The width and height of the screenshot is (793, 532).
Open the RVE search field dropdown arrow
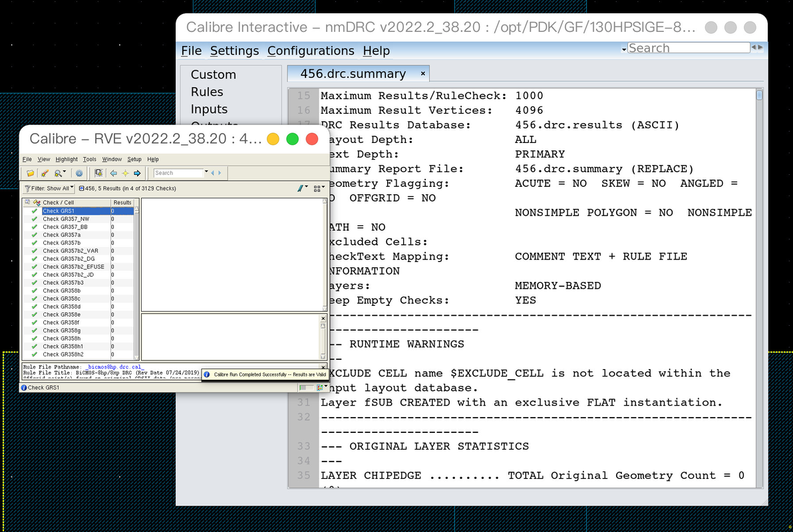206,172
